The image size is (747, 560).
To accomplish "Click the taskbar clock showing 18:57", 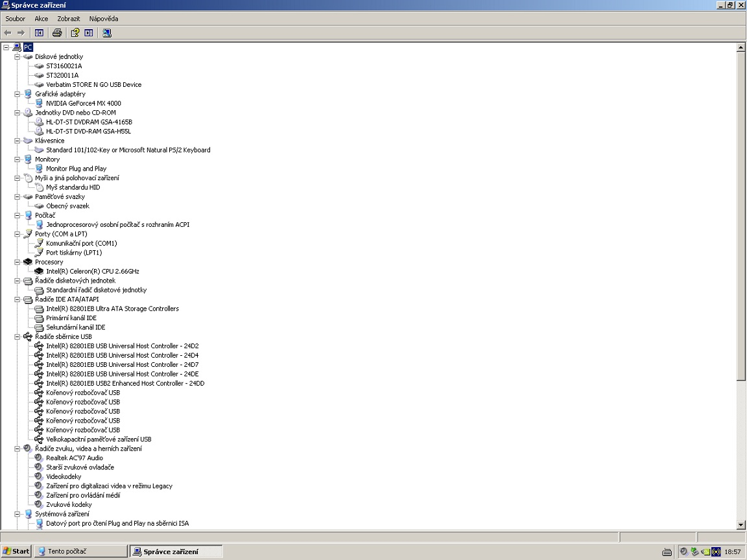I will point(732,552).
